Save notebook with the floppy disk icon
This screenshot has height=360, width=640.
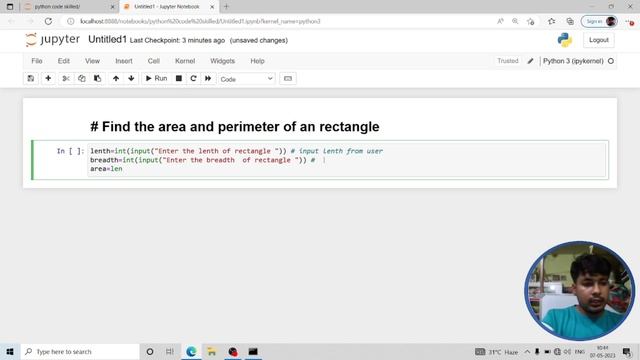(31, 78)
